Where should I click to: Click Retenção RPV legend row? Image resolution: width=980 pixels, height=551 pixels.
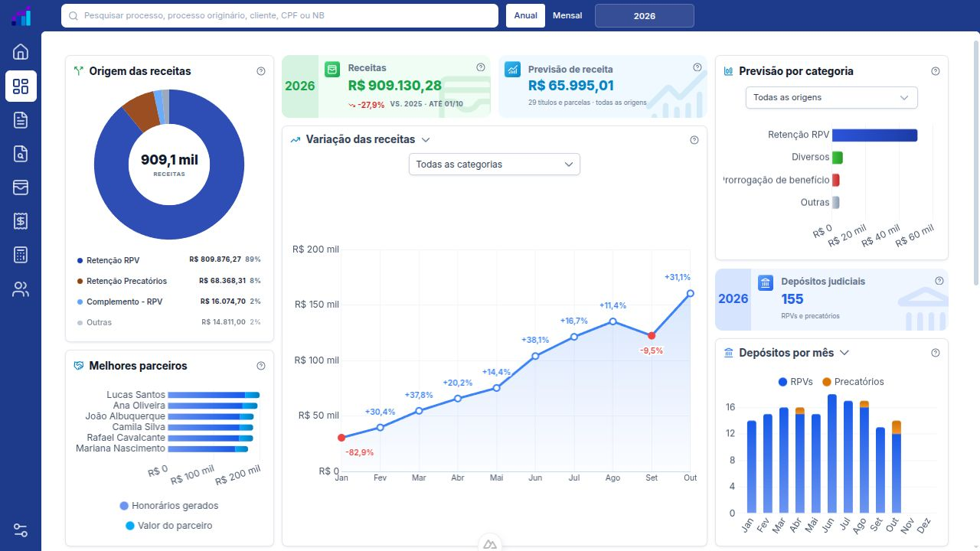pos(169,260)
